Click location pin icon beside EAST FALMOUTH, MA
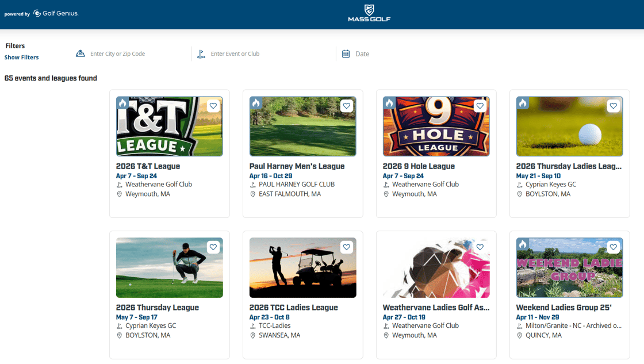Viewport: 644px width, 364px height. click(x=252, y=194)
